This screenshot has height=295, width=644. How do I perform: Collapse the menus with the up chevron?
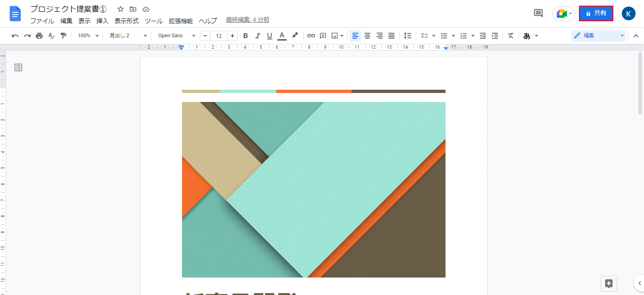(x=636, y=35)
